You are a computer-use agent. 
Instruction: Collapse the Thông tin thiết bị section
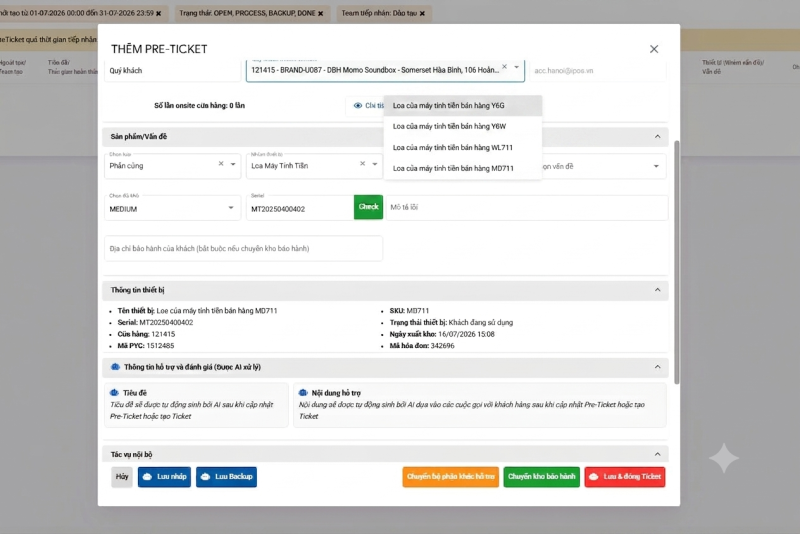pyautogui.click(x=657, y=290)
